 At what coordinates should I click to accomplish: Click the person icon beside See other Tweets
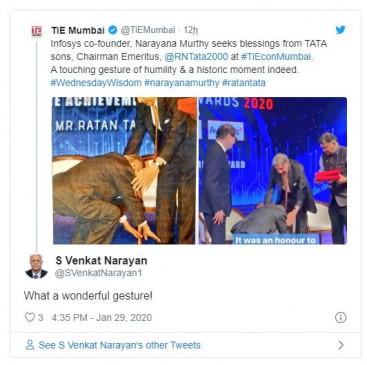(x=30, y=345)
